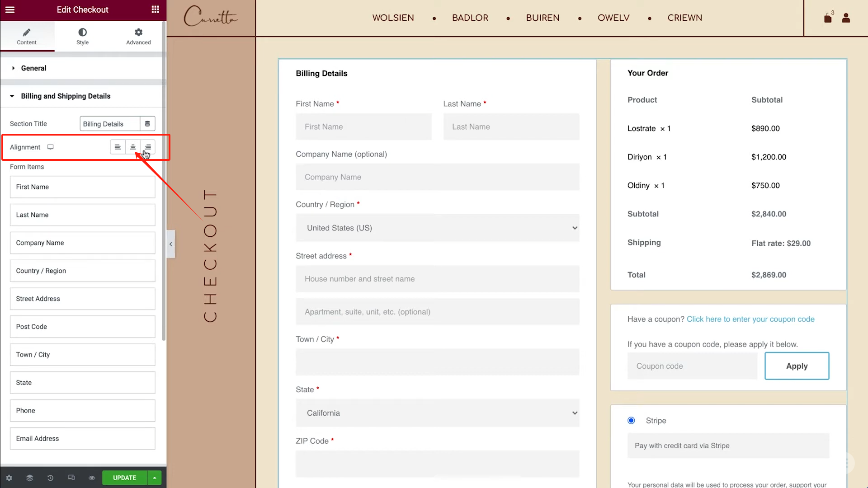Open the hamburger menu in Elementor header

tap(10, 9)
